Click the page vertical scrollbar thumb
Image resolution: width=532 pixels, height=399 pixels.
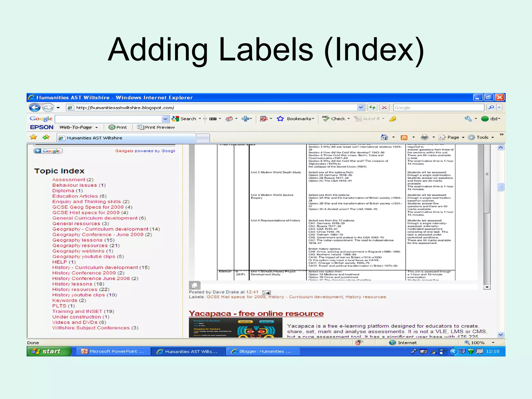click(x=501, y=187)
